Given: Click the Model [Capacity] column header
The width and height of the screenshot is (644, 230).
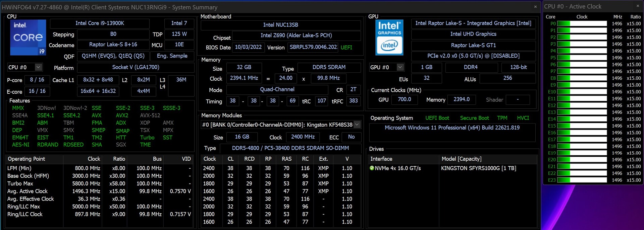Looking at the screenshot, I should (488, 159).
